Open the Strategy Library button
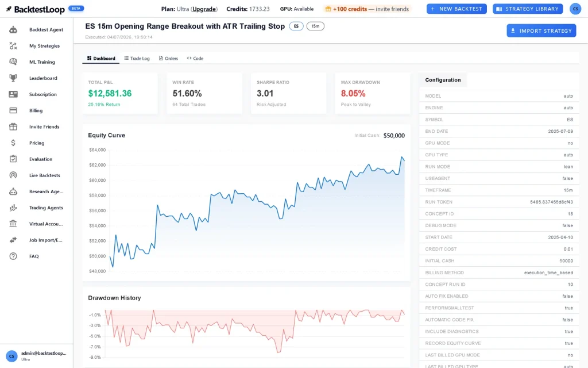 click(x=528, y=9)
